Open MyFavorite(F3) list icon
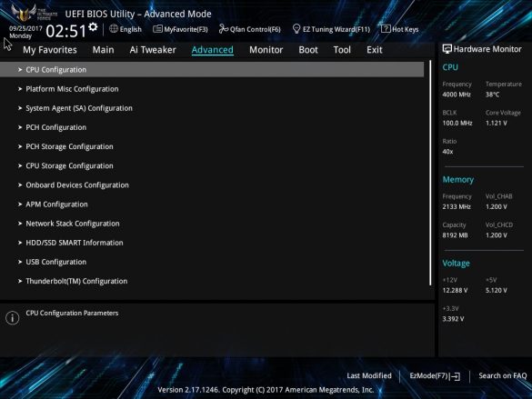Image resolution: width=532 pixels, height=399 pixels. (157, 29)
